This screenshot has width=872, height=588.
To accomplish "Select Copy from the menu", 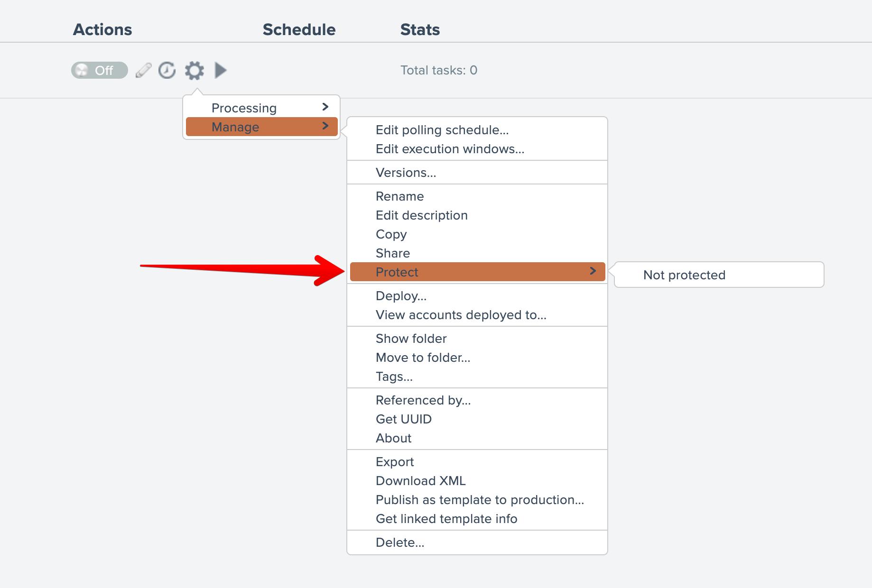I will [391, 234].
